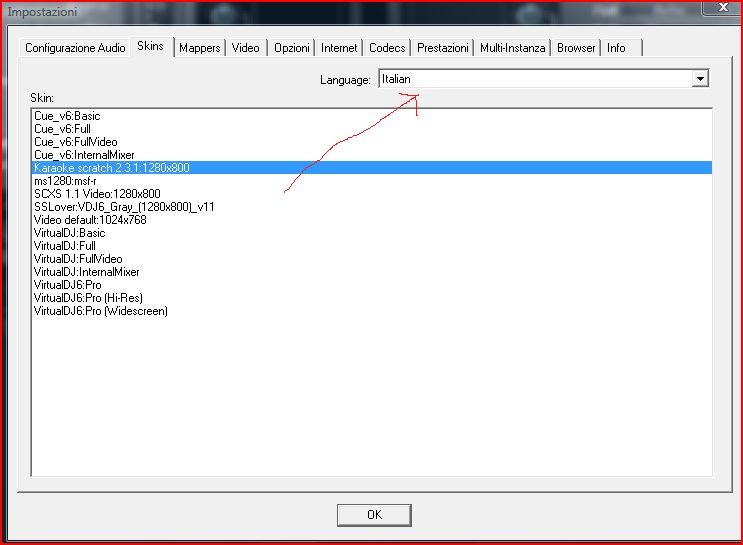This screenshot has height=545, width=743.
Task: Close the Impostazioni window
Action: click(x=723, y=8)
